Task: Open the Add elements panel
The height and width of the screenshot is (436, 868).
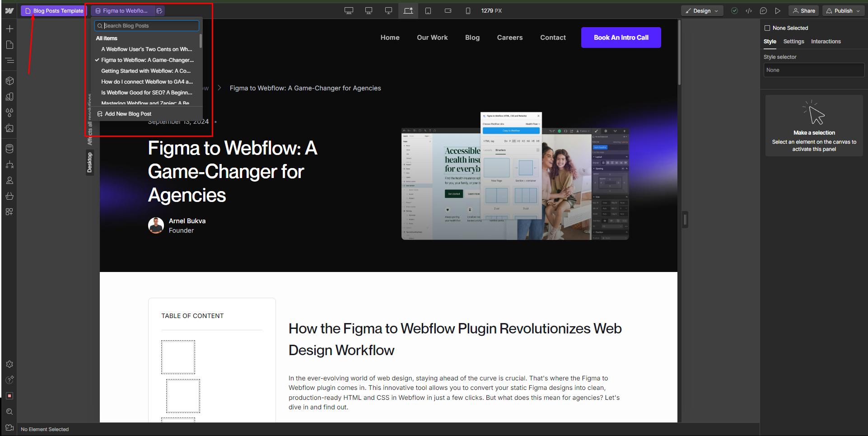Action: point(9,29)
